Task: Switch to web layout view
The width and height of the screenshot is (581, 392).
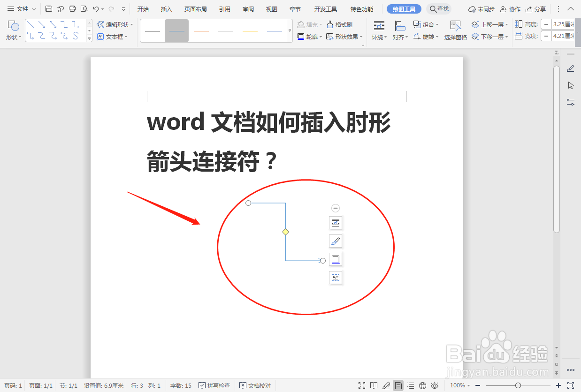Action: 422,385
